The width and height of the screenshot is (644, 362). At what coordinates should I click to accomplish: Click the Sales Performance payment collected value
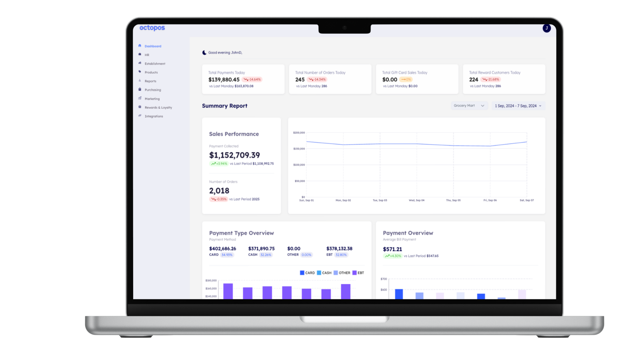coord(234,155)
